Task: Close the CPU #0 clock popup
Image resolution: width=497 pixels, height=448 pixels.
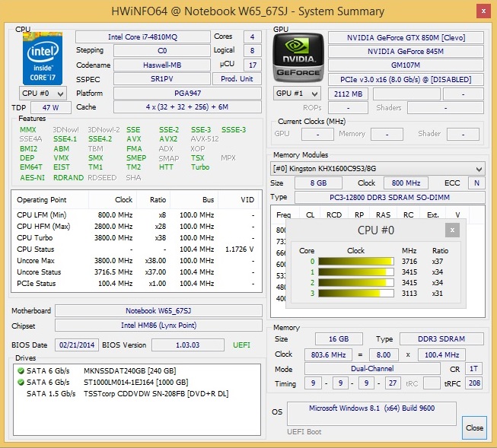Action: [x=452, y=230]
